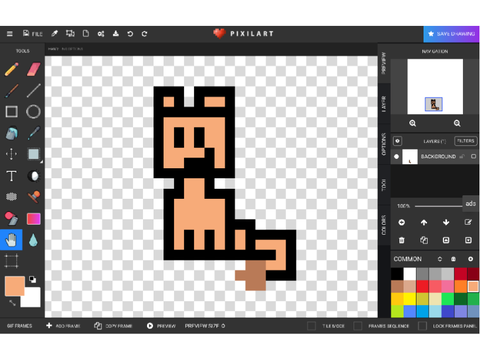Open the hamburger main menu
Viewport: 480px width, 360px height.
tap(10, 34)
